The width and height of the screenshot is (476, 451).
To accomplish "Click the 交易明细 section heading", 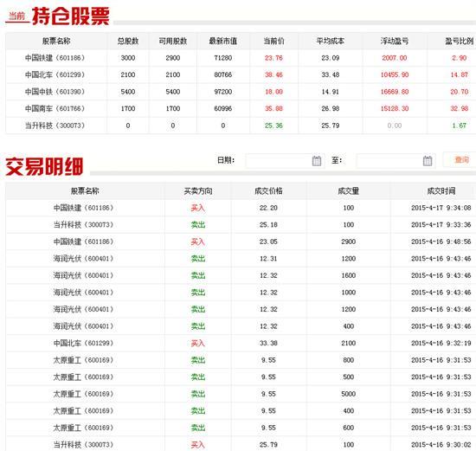I will pos(44,166).
